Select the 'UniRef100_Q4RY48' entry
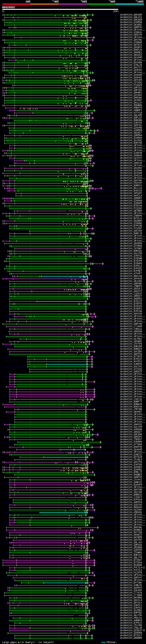 point(131,324)
